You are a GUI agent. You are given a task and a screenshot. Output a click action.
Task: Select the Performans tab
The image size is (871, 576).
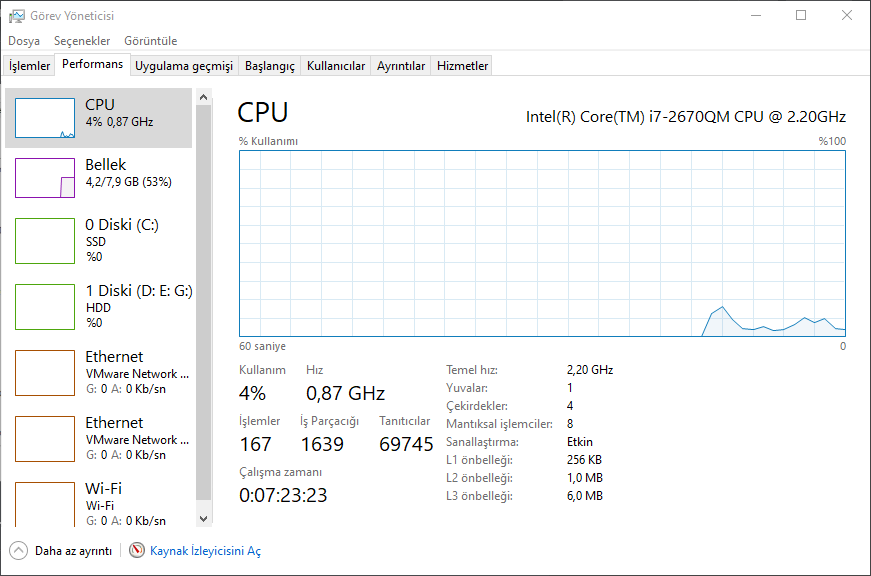(x=93, y=64)
